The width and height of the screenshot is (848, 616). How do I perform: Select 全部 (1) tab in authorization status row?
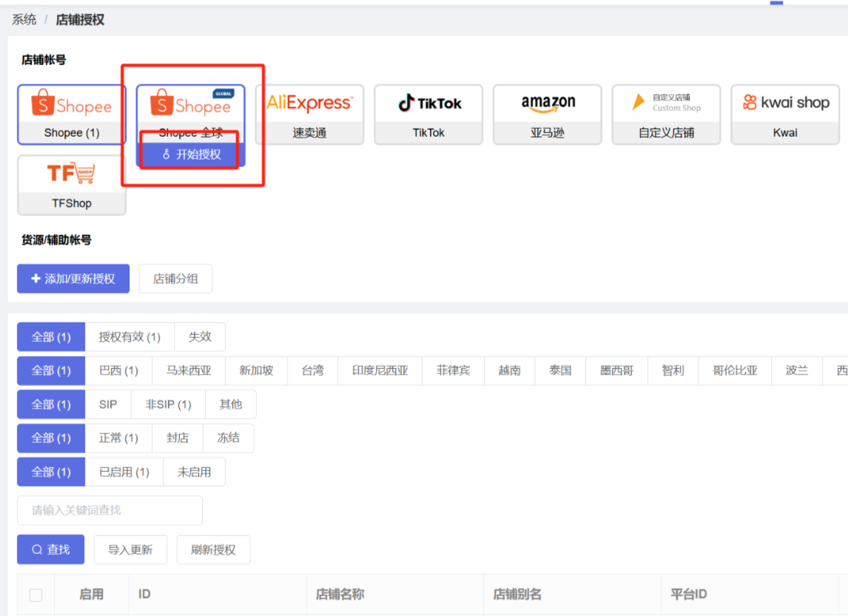click(51, 336)
